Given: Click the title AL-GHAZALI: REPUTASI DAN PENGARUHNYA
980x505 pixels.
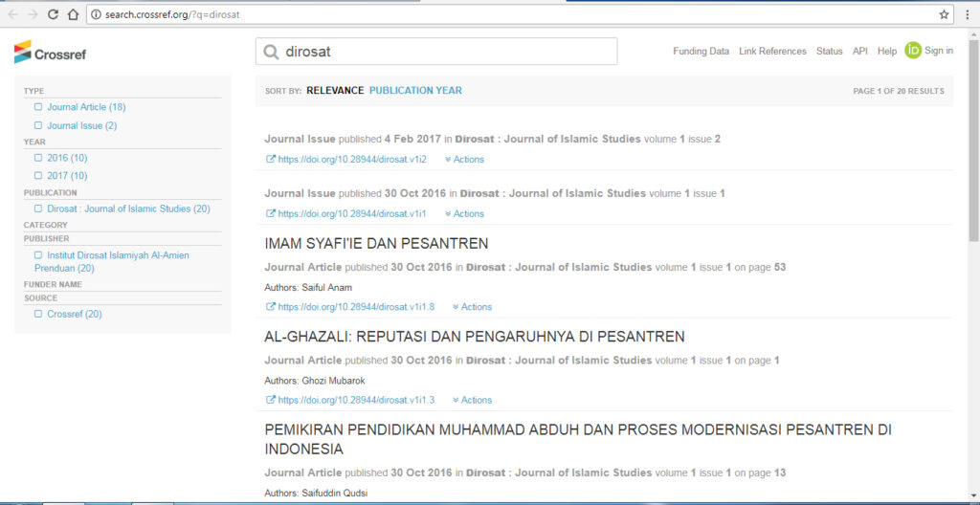Looking at the screenshot, I should click(x=475, y=337).
